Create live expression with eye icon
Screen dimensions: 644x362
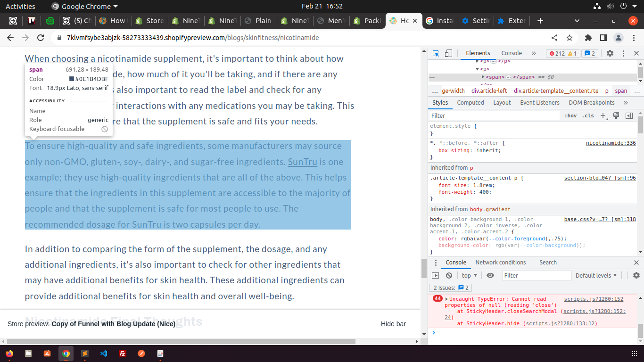[490, 275]
